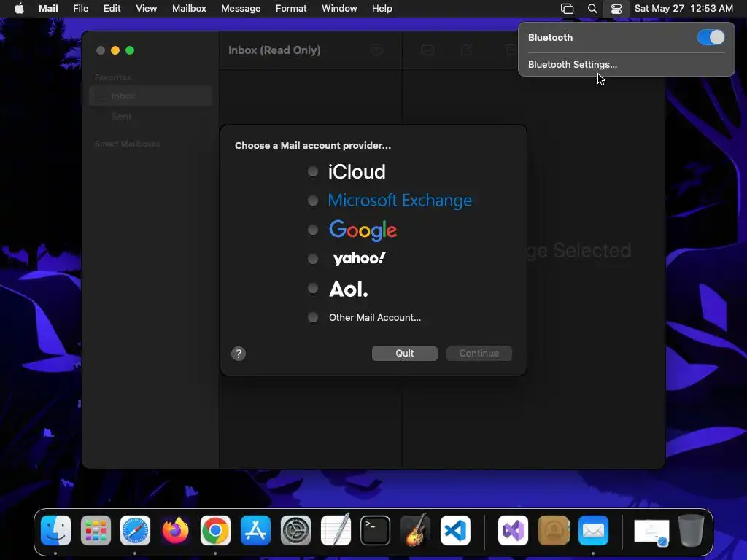
Task: Open the App Store from the Dock
Action: 255,531
